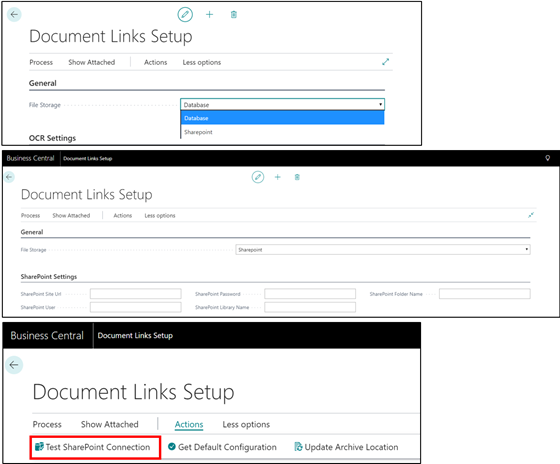Click Less options in bottom panel

(x=246, y=424)
